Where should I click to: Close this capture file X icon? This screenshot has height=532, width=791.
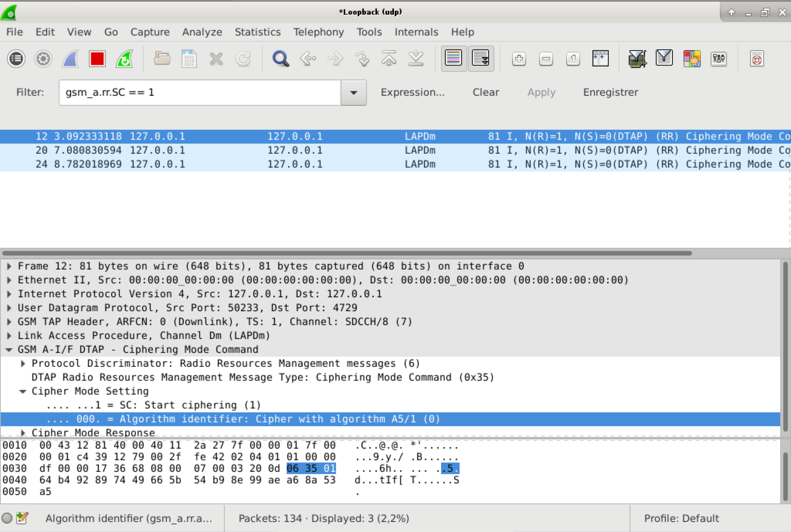point(216,59)
